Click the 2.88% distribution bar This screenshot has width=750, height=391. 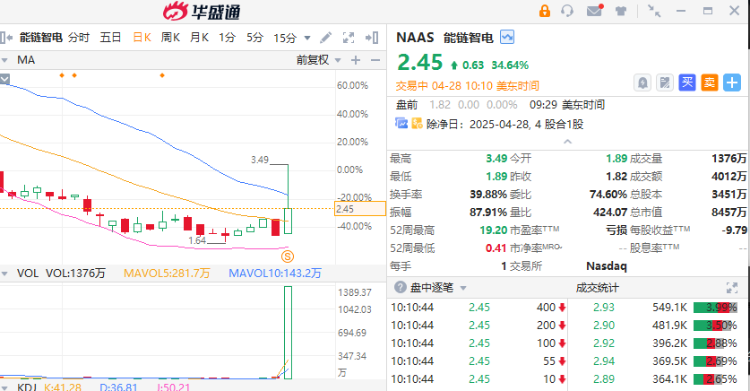[715, 343]
